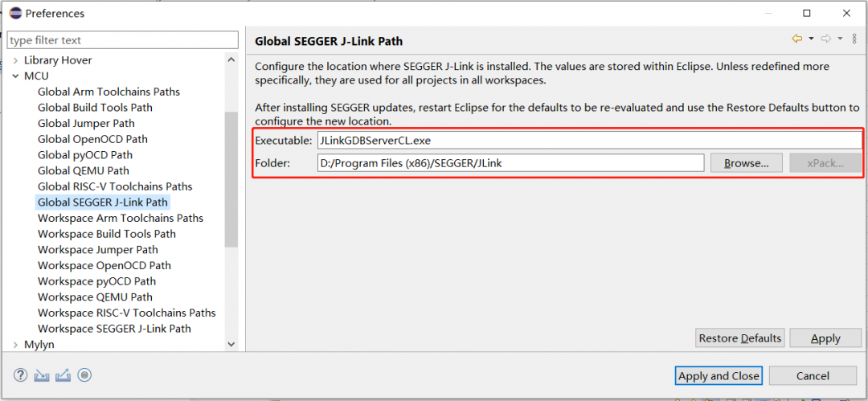The image size is (868, 401).
Task: Select Global Build Tools Path
Action: click(x=95, y=108)
